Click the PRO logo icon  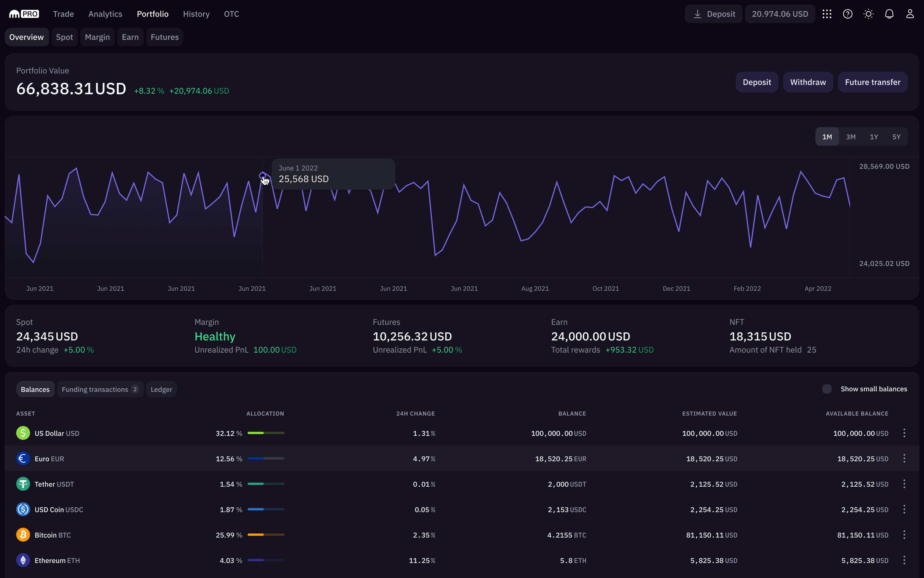(x=24, y=14)
